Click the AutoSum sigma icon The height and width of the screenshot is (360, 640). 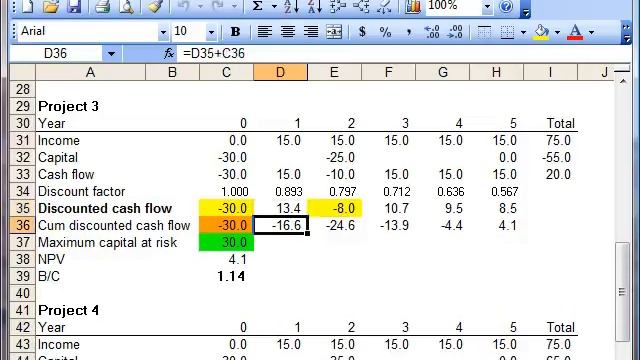(x=258, y=6)
